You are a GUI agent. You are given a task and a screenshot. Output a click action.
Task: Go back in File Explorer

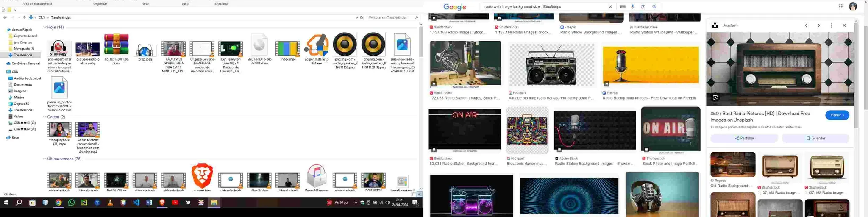coord(5,17)
